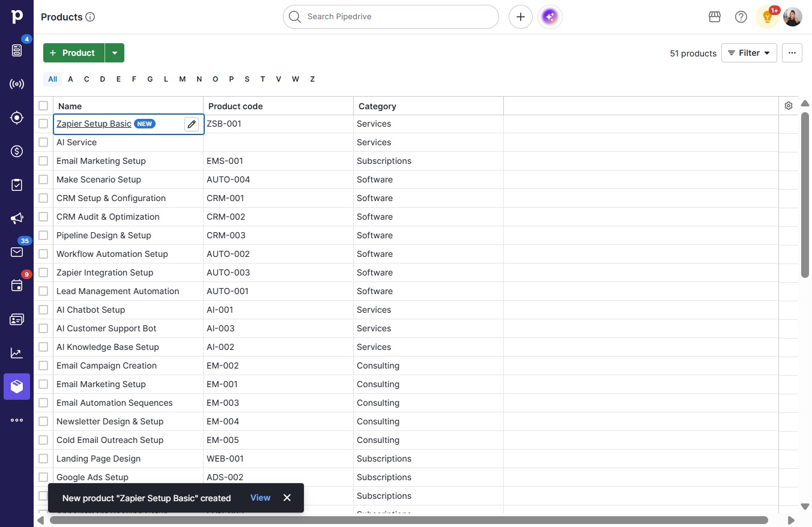The width and height of the screenshot is (812, 527).
Task: Open the Deals dollar sidebar icon
Action: click(17, 151)
